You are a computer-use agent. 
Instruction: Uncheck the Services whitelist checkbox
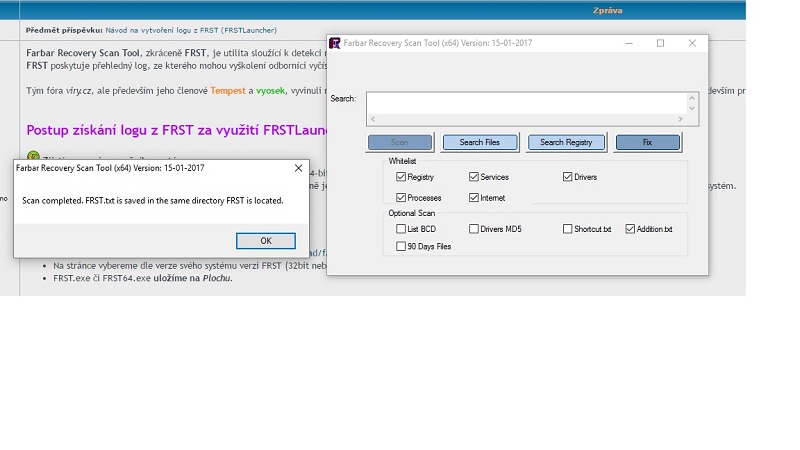[x=474, y=177]
